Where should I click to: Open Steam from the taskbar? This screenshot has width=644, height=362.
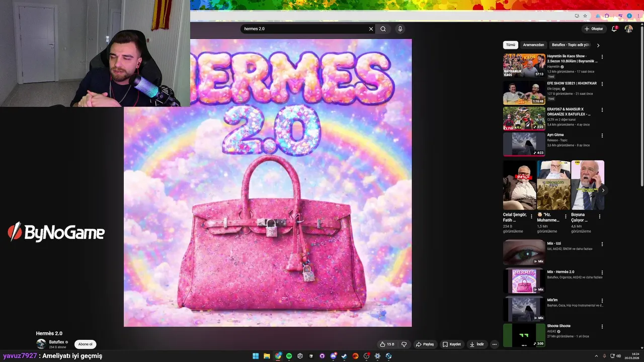tap(344, 356)
